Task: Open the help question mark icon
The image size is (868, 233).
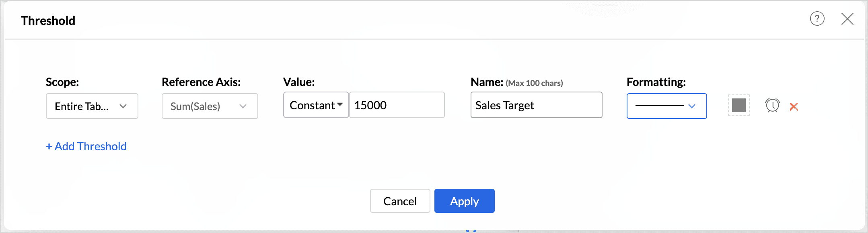Action: [817, 18]
